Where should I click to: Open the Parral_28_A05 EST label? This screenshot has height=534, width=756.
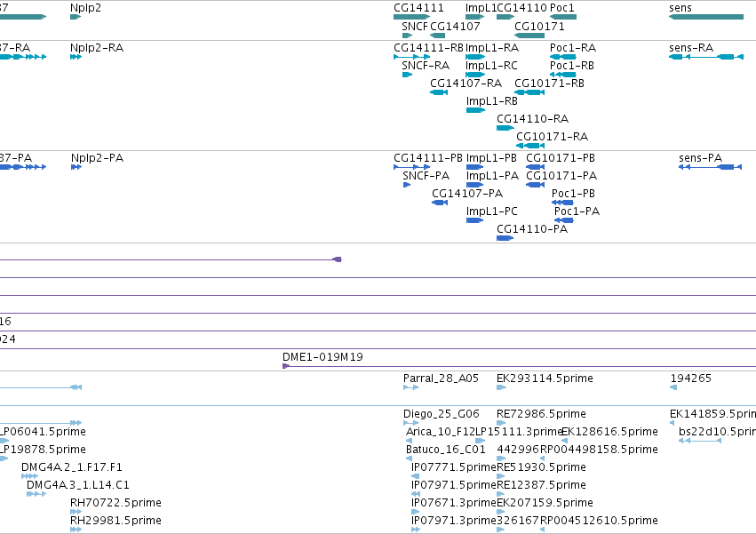pyautogui.click(x=442, y=379)
